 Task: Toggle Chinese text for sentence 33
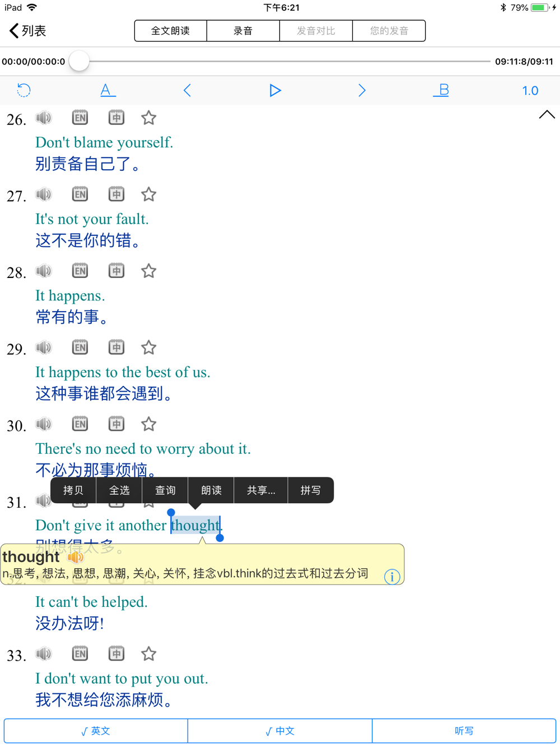116,654
